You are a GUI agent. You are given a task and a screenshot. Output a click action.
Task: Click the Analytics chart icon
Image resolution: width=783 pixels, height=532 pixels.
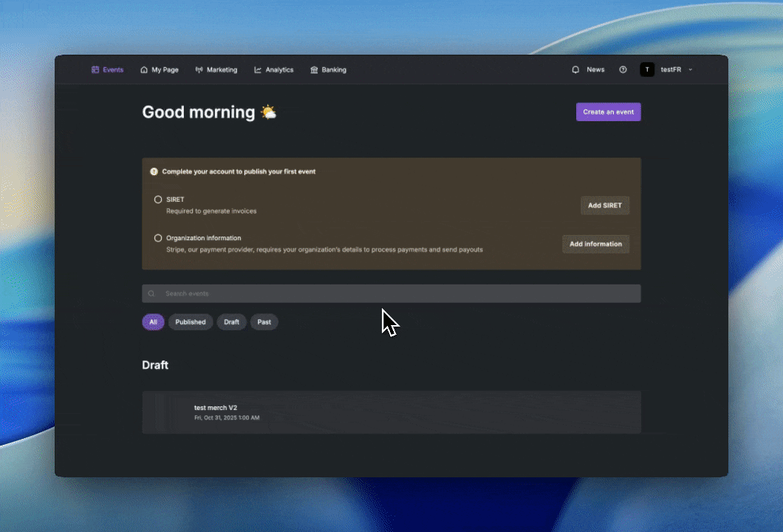pyautogui.click(x=258, y=70)
